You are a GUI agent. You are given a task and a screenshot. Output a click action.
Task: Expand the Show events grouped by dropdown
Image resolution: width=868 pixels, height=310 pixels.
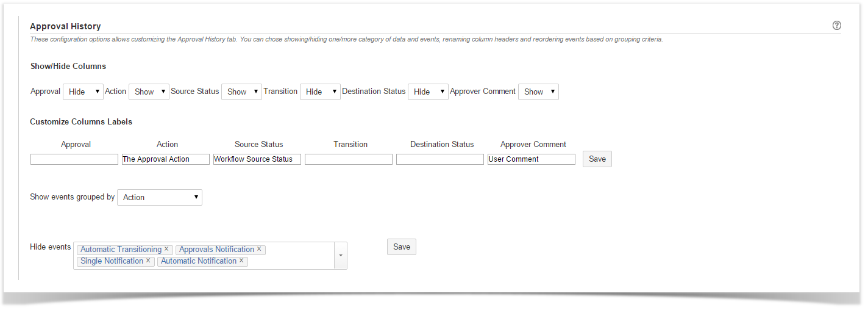[x=159, y=197]
